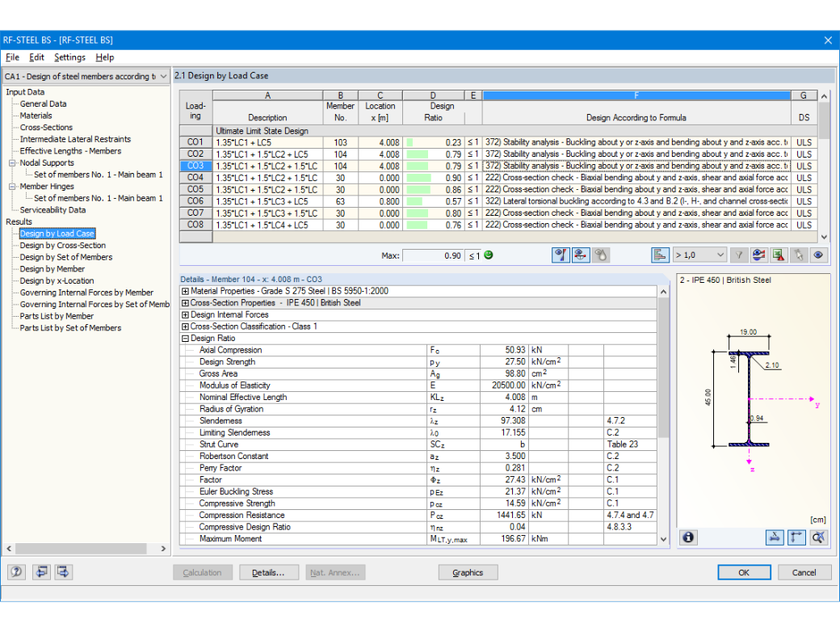Click the Max design ratio field 0.90

tap(433, 255)
